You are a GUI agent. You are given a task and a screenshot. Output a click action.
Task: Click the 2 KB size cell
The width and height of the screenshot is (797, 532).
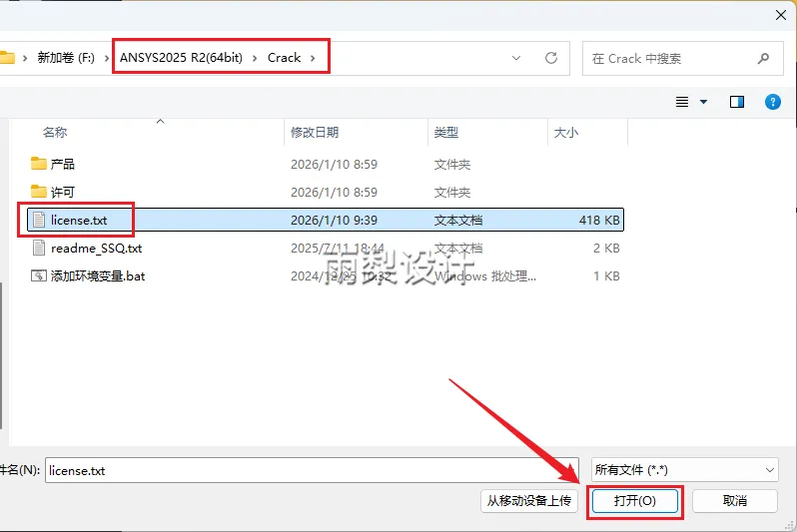point(606,248)
